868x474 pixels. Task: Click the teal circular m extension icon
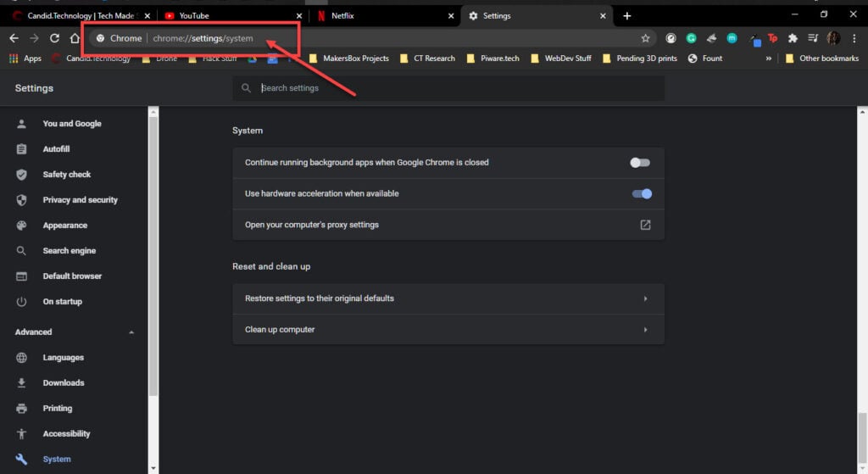pos(732,38)
